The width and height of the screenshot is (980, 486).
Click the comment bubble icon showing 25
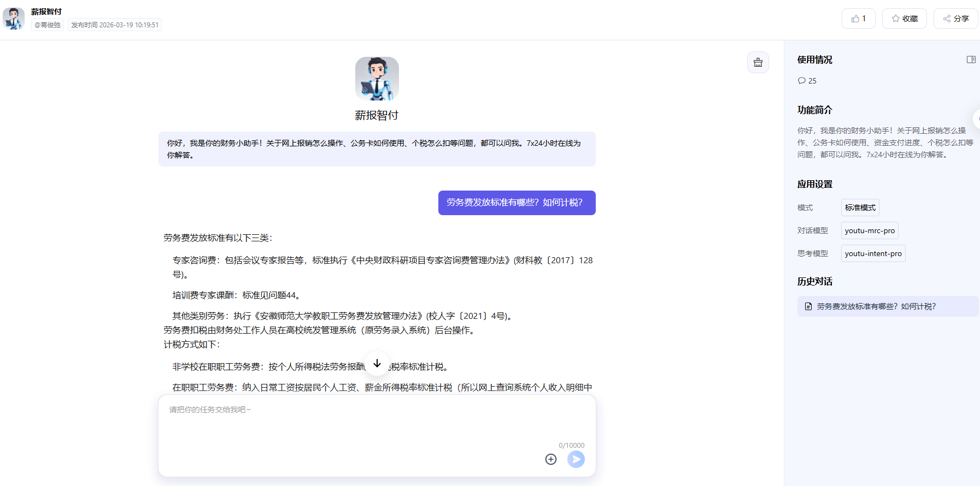(802, 81)
